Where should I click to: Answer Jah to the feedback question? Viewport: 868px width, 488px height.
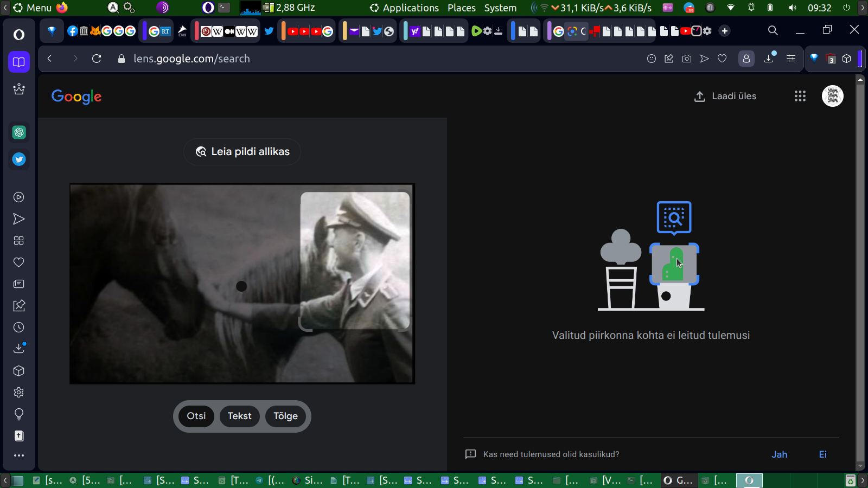780,454
